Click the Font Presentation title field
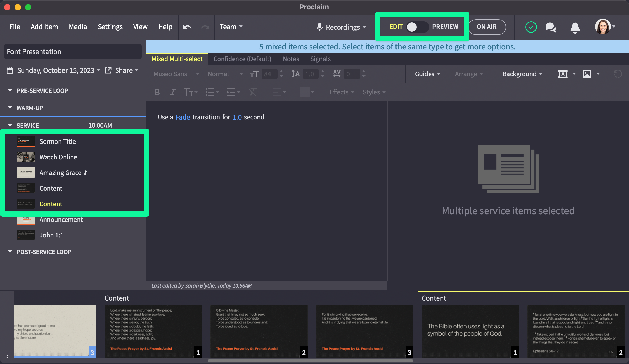 [x=73, y=52]
